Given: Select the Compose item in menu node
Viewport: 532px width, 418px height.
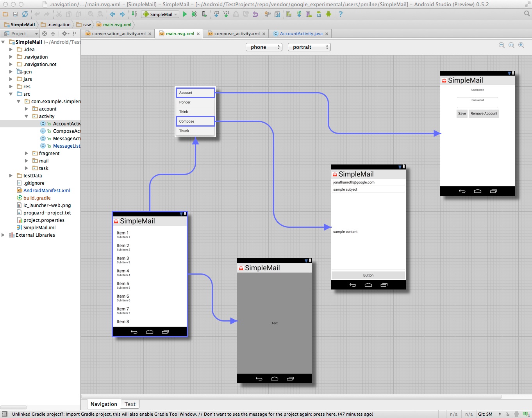Looking at the screenshot, I should point(195,121).
